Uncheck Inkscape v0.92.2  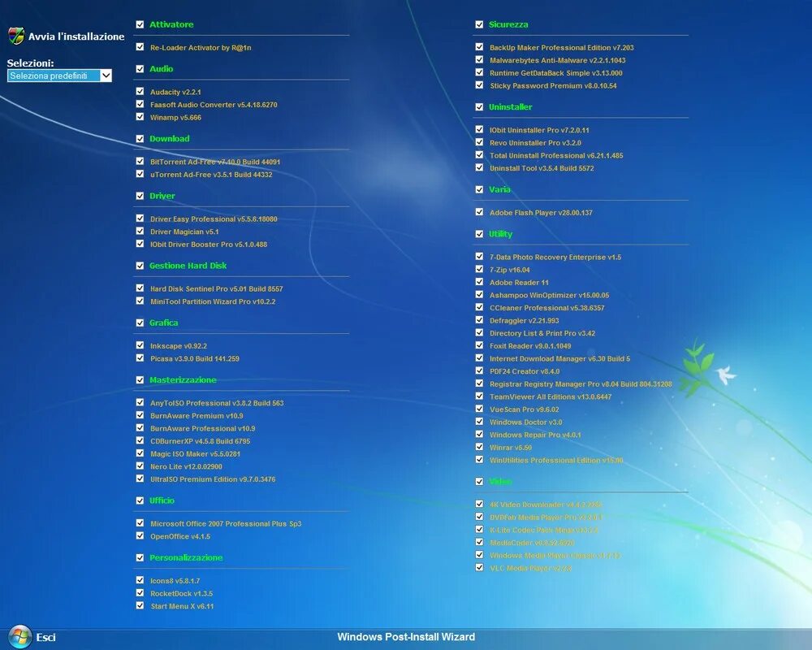[x=140, y=345]
